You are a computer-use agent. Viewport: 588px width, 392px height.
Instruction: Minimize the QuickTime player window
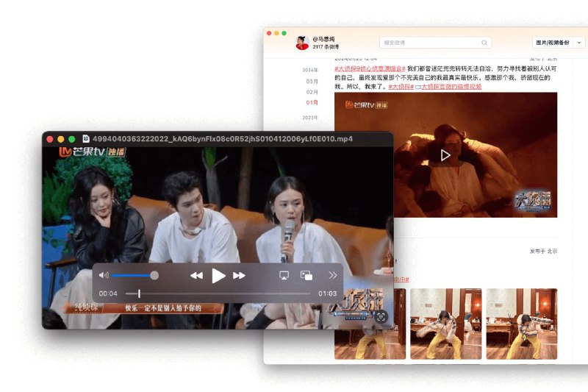point(61,139)
